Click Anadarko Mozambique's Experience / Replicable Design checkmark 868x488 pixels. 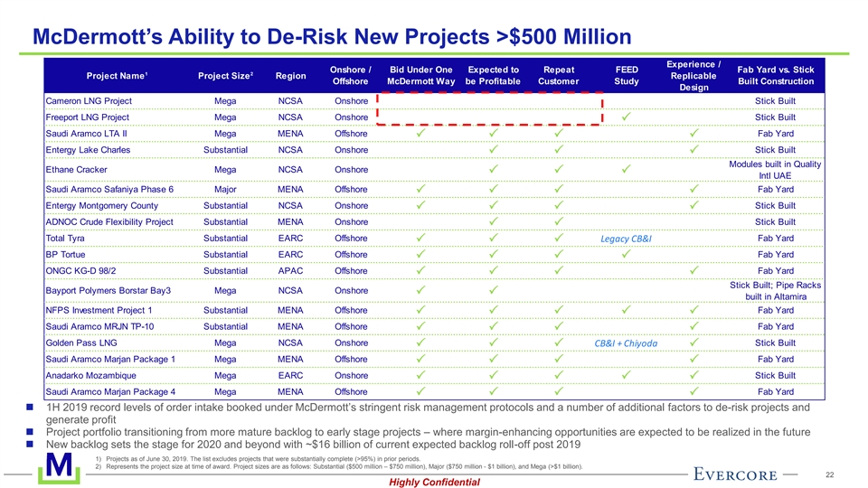tap(693, 375)
